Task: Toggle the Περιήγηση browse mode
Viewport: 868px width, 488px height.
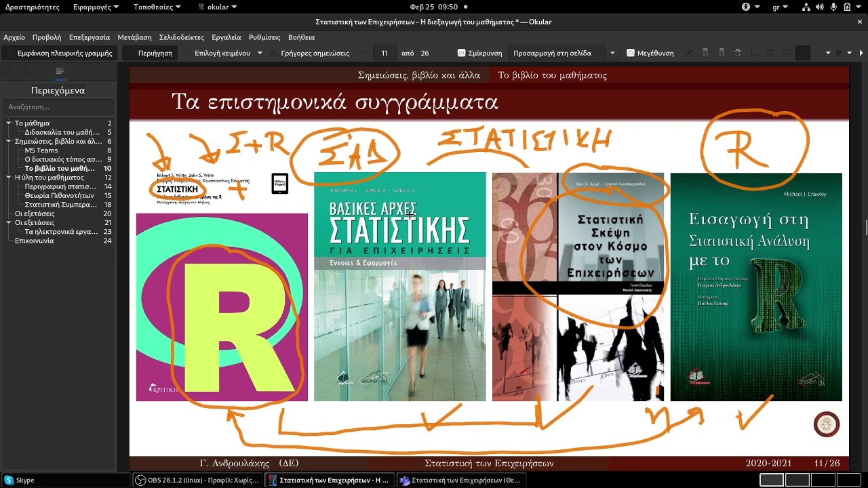Action: (x=151, y=53)
